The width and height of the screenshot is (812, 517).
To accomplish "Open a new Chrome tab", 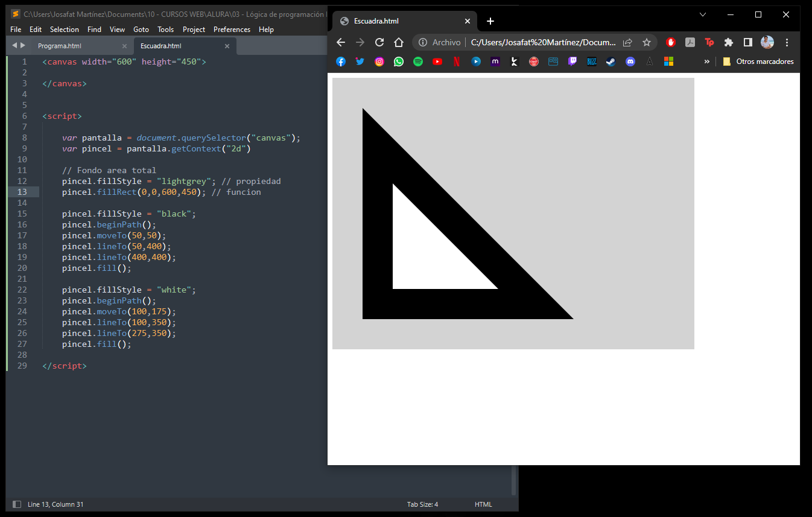I will click(490, 21).
